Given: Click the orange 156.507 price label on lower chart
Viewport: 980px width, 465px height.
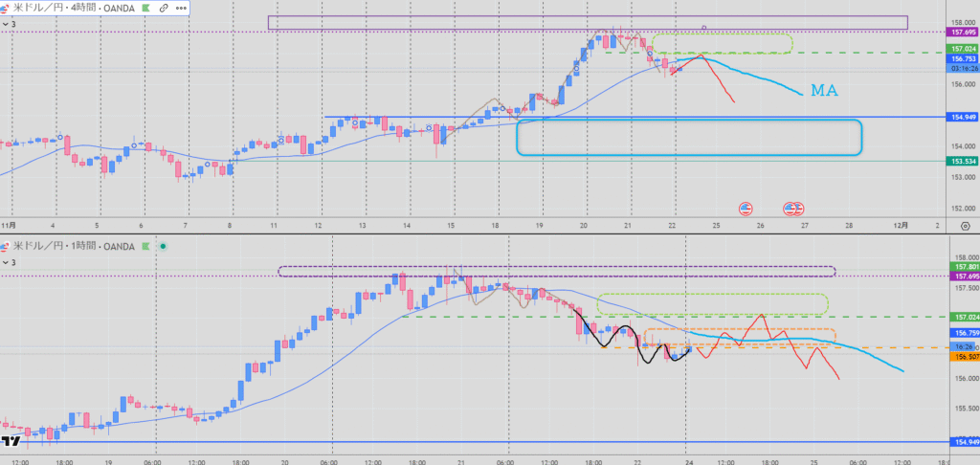Looking at the screenshot, I should (x=960, y=356).
